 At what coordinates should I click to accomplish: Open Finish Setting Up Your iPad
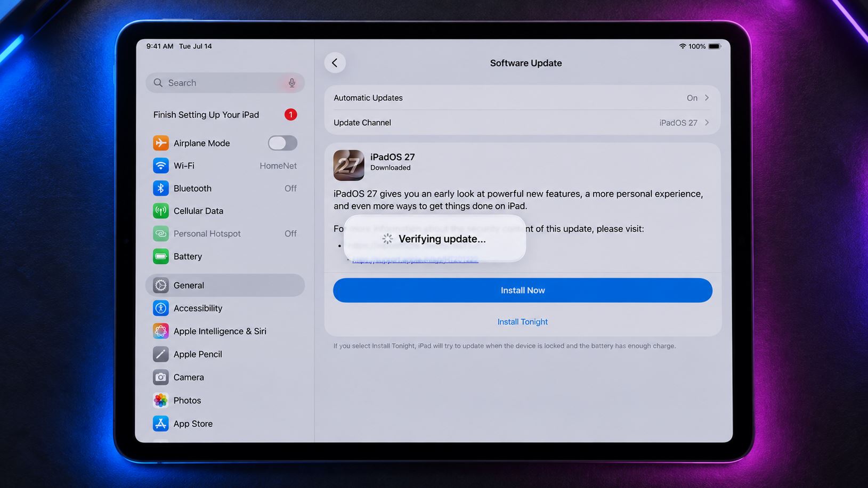point(225,115)
